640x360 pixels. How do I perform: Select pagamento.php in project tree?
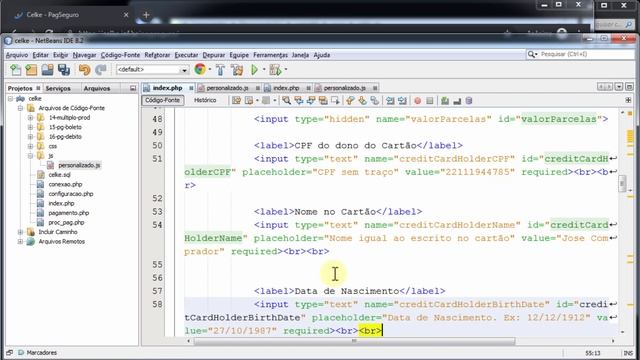point(69,213)
